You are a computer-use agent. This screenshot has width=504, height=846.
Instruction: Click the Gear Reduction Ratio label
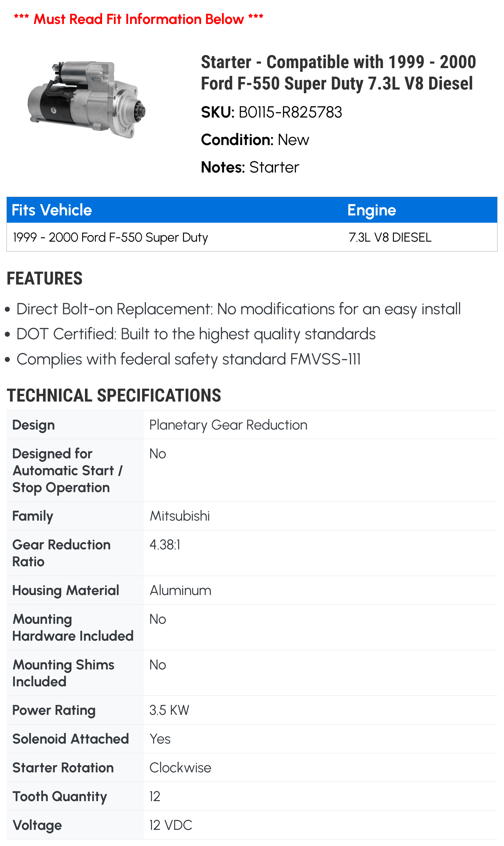[61, 553]
